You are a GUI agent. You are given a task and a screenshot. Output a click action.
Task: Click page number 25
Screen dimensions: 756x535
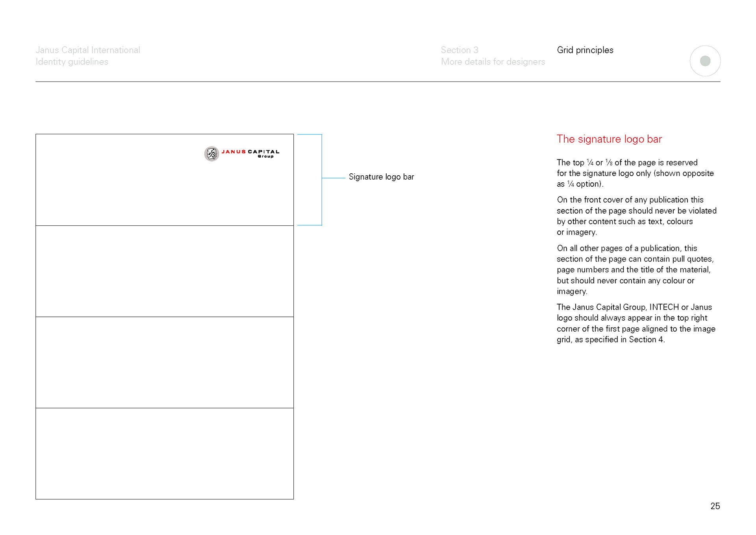click(715, 506)
